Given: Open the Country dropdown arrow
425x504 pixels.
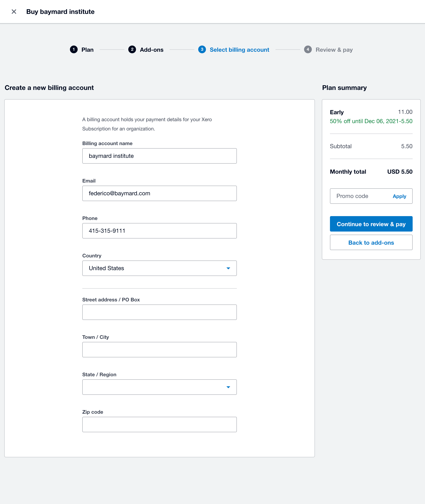Looking at the screenshot, I should click(x=228, y=268).
